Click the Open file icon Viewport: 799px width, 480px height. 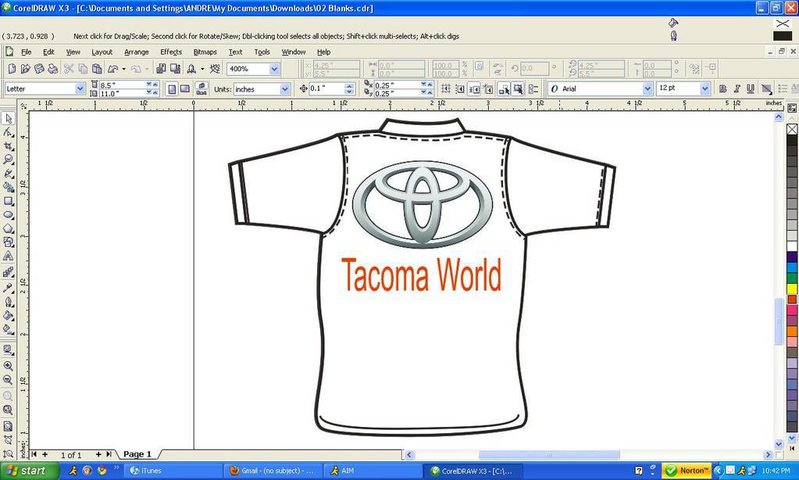point(25,69)
